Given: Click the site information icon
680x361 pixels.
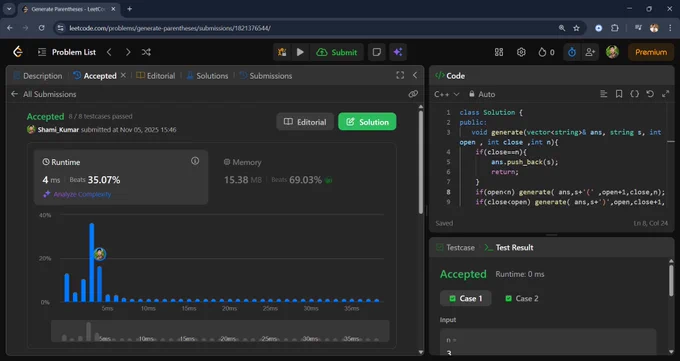Looking at the screenshot, I should (60, 28).
